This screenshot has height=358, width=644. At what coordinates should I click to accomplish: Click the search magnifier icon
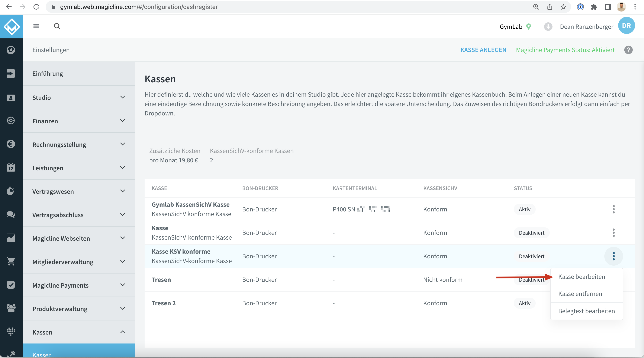pyautogui.click(x=57, y=26)
